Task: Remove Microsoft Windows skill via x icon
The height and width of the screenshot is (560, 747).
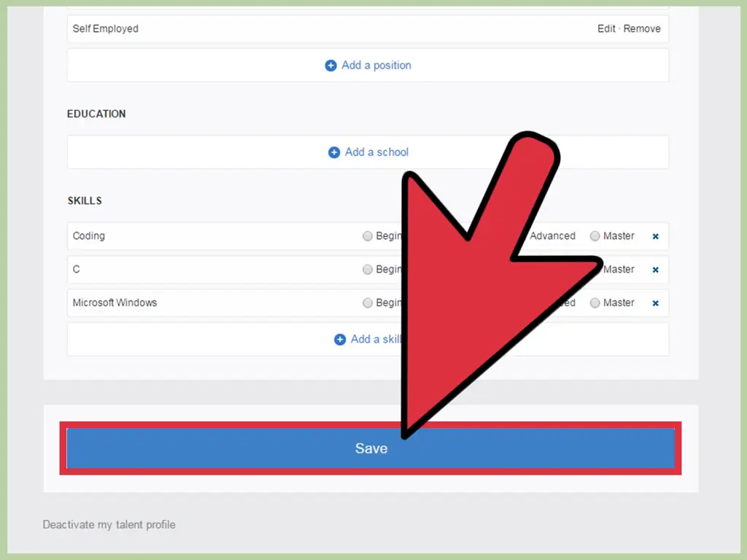Action: tap(655, 303)
